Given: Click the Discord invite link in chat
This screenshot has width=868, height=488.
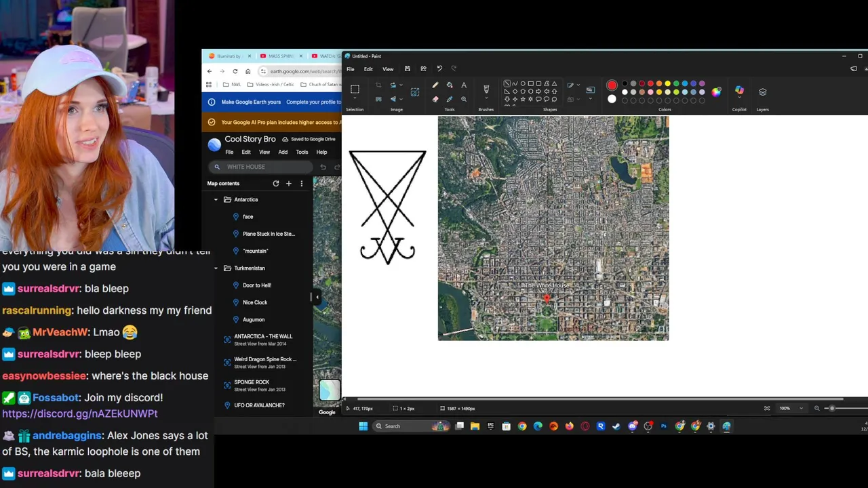Looking at the screenshot, I should [80, 413].
